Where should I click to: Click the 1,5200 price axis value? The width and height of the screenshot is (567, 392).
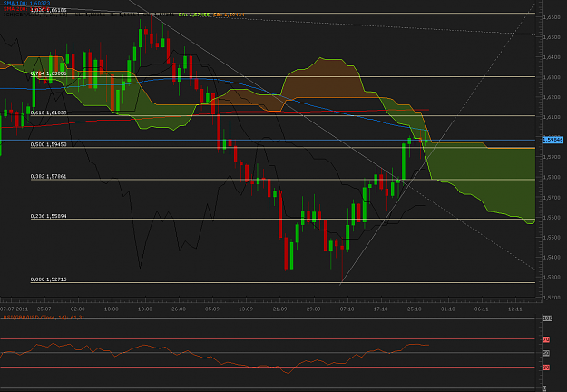click(552, 298)
